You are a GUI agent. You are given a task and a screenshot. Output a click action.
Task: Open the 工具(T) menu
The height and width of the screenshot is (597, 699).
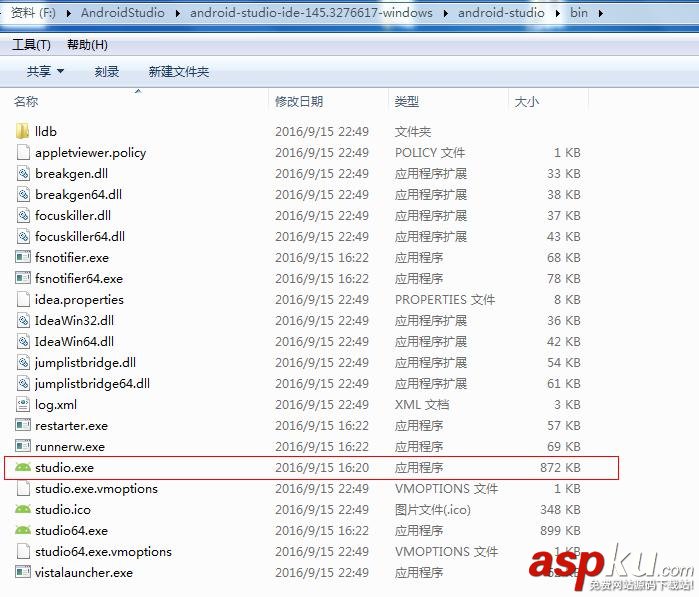coord(31,45)
